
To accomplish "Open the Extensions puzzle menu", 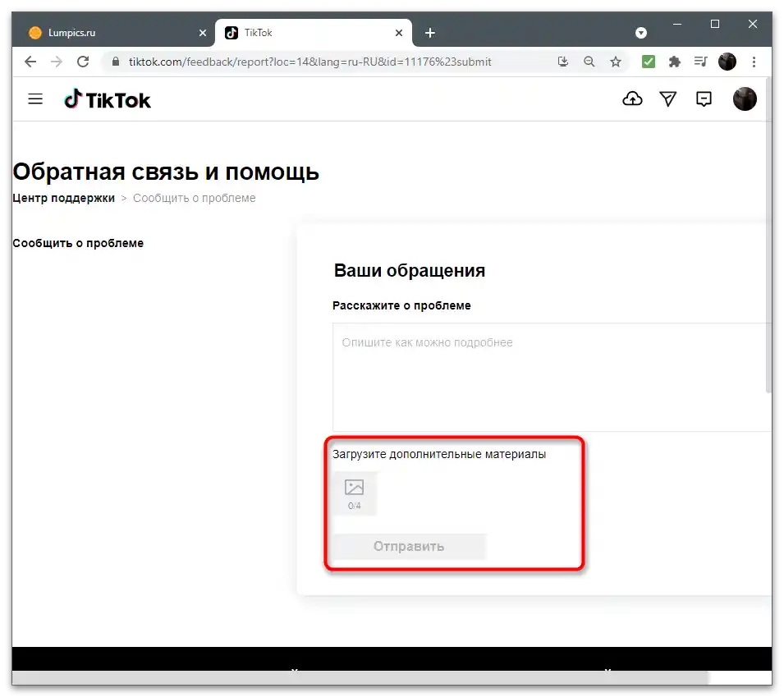I will 675,62.
